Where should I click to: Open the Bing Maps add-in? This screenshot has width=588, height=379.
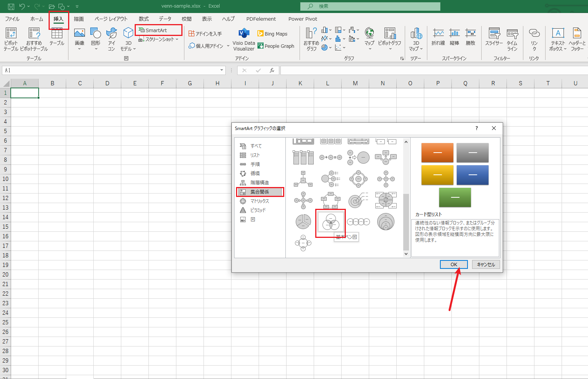coord(272,34)
